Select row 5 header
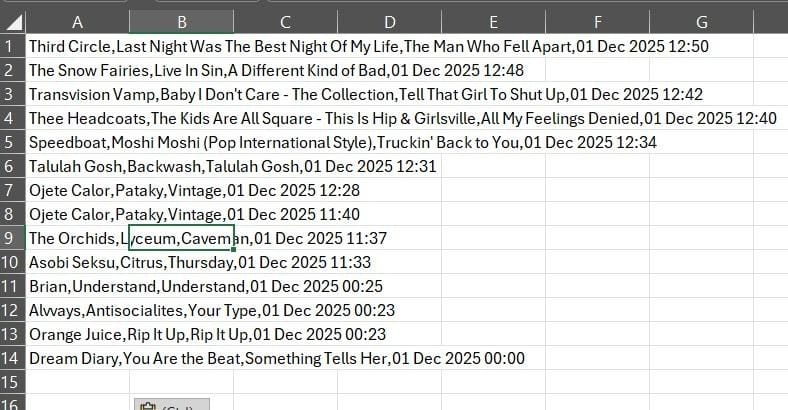The width and height of the screenshot is (788, 410). (x=12, y=142)
